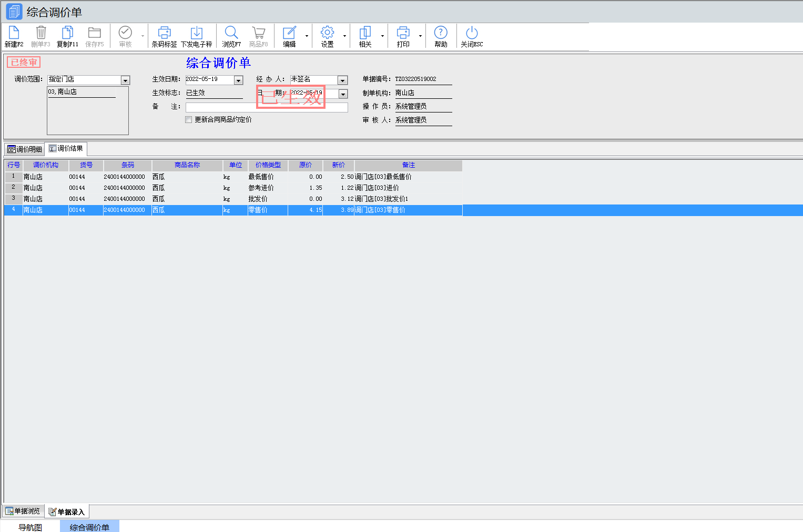Click the 设置 settings gear icon

(327, 33)
